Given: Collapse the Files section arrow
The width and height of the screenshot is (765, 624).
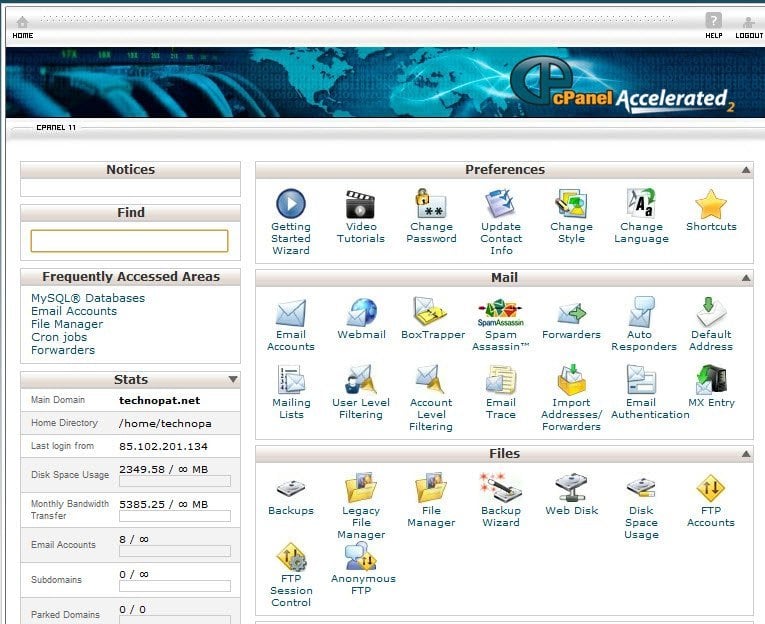Looking at the screenshot, I should [746, 454].
